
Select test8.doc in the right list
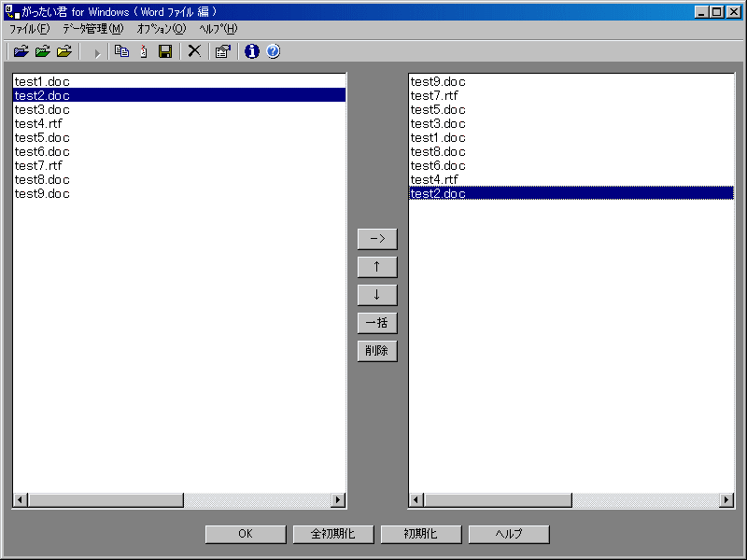571,151
